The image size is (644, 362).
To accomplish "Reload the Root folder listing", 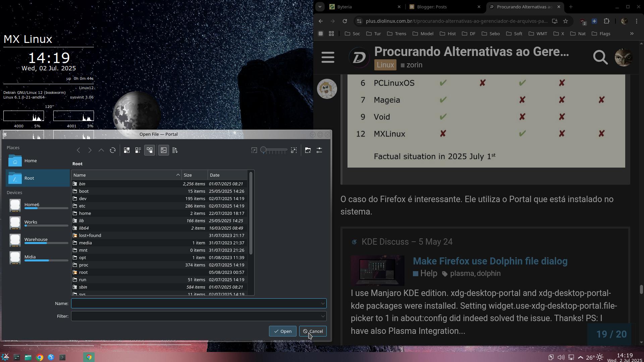I will pyautogui.click(x=113, y=150).
